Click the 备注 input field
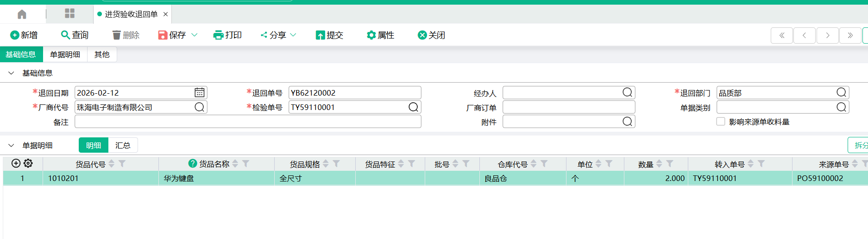This screenshot has width=868, height=239. tap(248, 122)
